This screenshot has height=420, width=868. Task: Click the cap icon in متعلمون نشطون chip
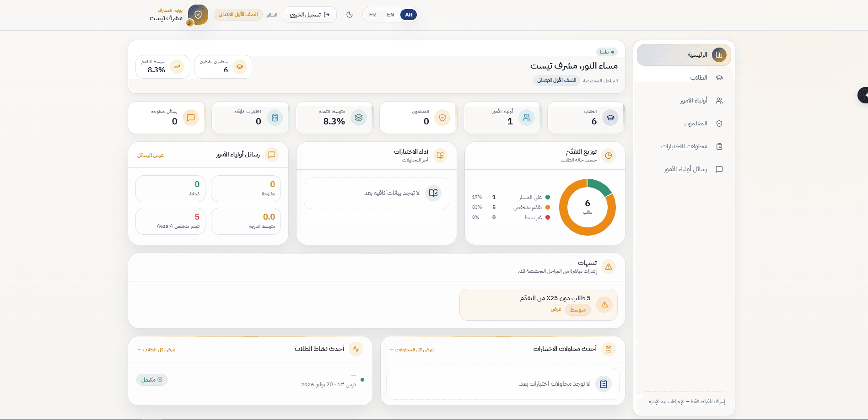239,67
